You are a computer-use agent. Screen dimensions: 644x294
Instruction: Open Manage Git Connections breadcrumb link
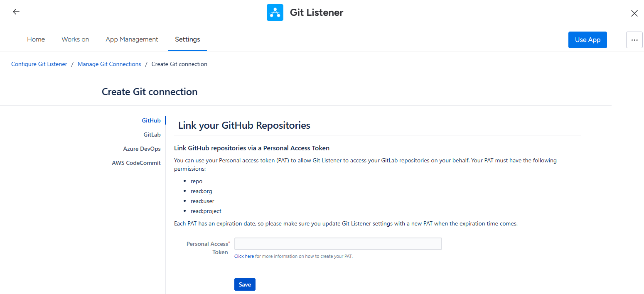[x=109, y=64]
